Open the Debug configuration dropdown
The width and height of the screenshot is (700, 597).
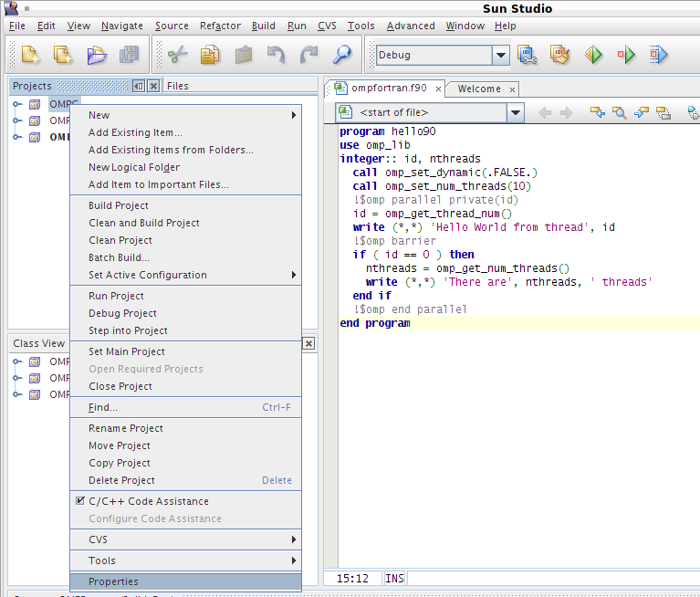click(x=501, y=55)
